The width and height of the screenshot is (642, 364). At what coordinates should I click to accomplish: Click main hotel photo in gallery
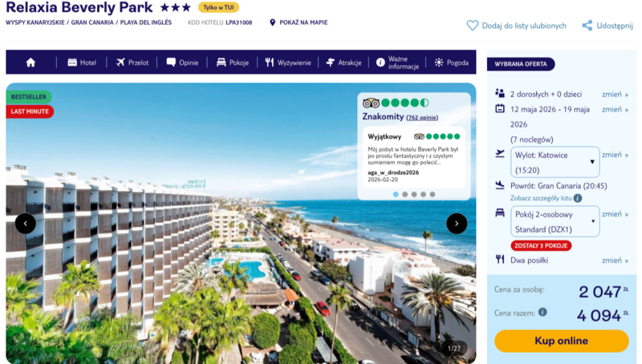pos(241,261)
